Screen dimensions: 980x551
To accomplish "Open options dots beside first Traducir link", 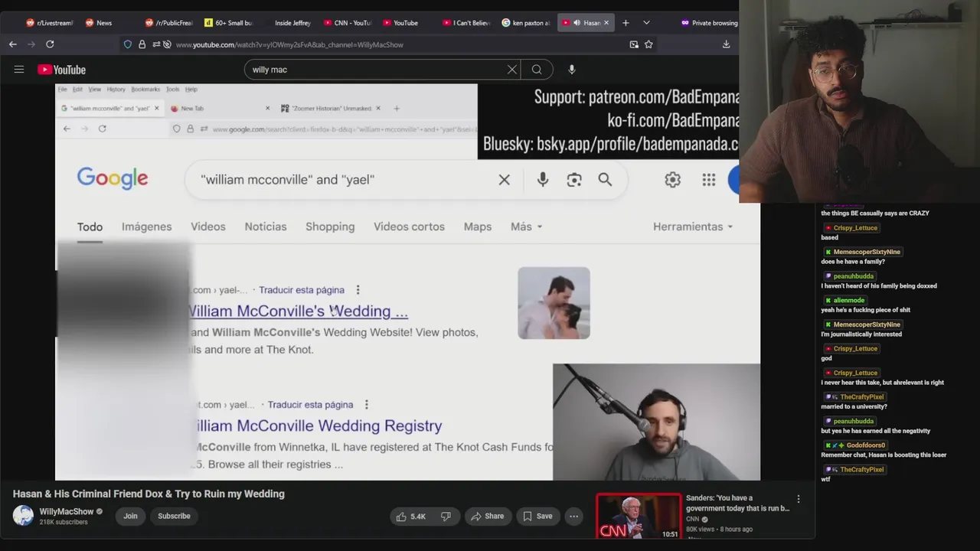I will pos(358,290).
